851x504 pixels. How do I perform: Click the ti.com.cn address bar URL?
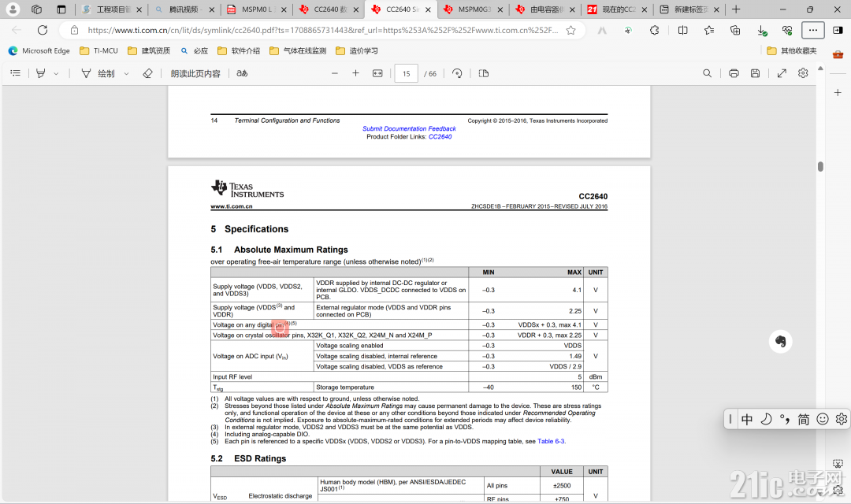323,31
